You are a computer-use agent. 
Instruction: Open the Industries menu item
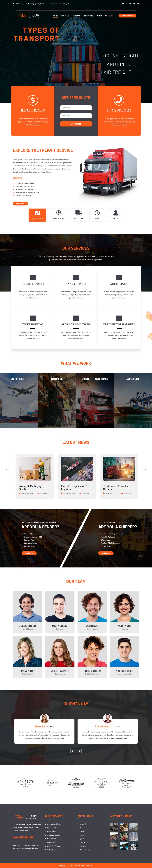(89, 16)
